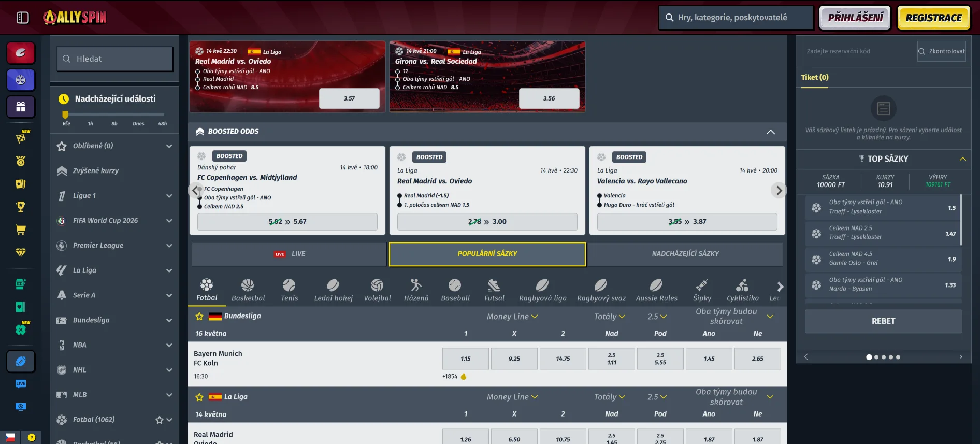Focus the reservation code input field
The image size is (980, 444).
859,51
